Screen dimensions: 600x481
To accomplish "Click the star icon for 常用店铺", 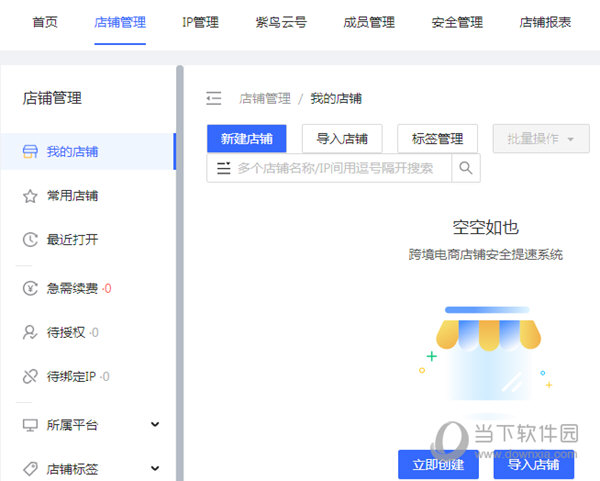I will point(30,196).
